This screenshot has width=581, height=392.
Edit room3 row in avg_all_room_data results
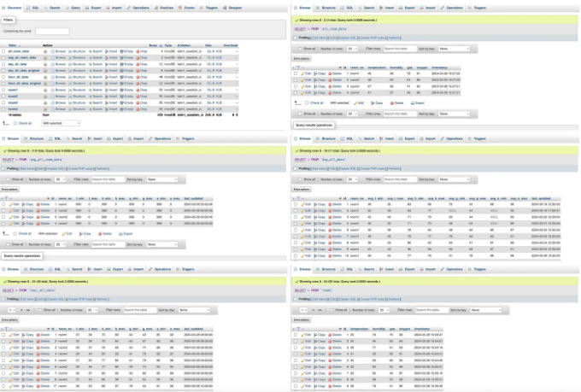tap(14, 218)
